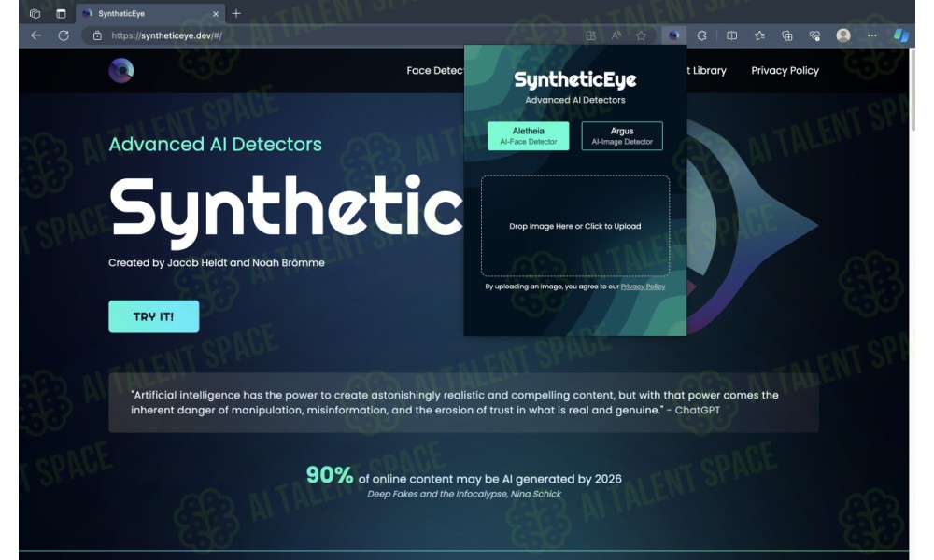Image resolution: width=934 pixels, height=560 pixels.
Task: Open Privacy Policy in the site navigation
Action: click(x=785, y=70)
